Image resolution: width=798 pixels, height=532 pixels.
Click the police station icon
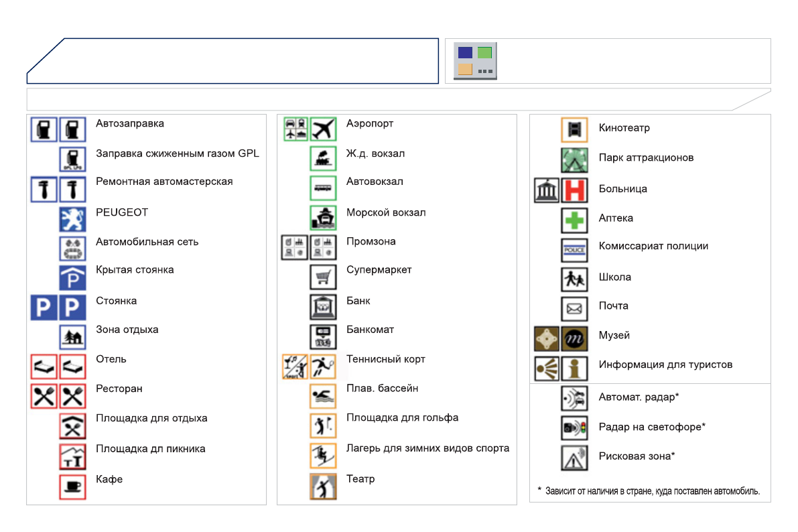(574, 249)
